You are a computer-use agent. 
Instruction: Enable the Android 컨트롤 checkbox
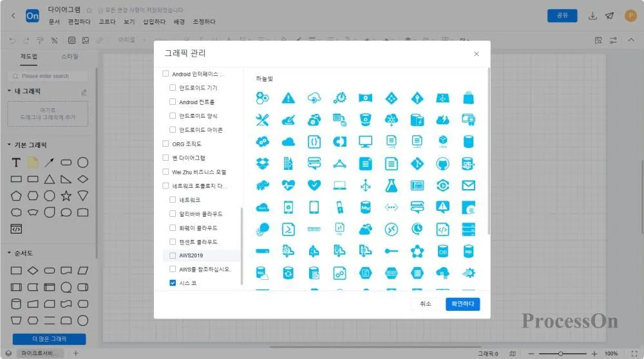pyautogui.click(x=173, y=102)
